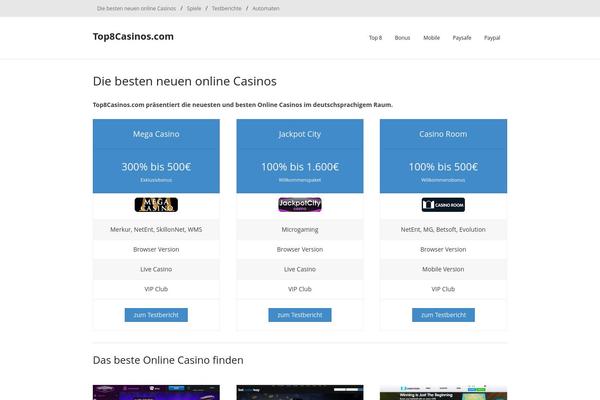Click the '100% bis 1.600€' bonus text
This screenshot has height=400, width=600.
tap(300, 167)
